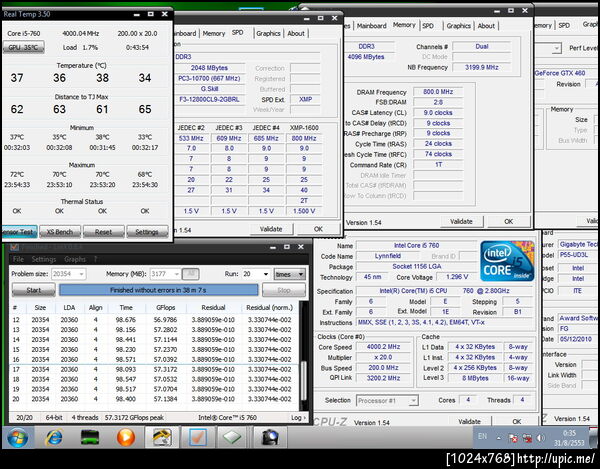Click the red-X action center tray flag icon
This screenshot has width=600, height=469.
tap(513, 438)
